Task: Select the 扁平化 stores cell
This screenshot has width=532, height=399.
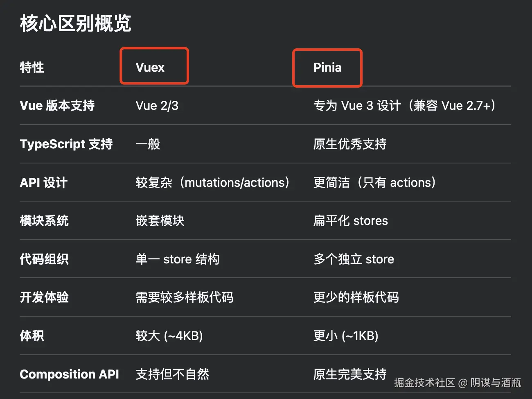Action: click(x=350, y=221)
